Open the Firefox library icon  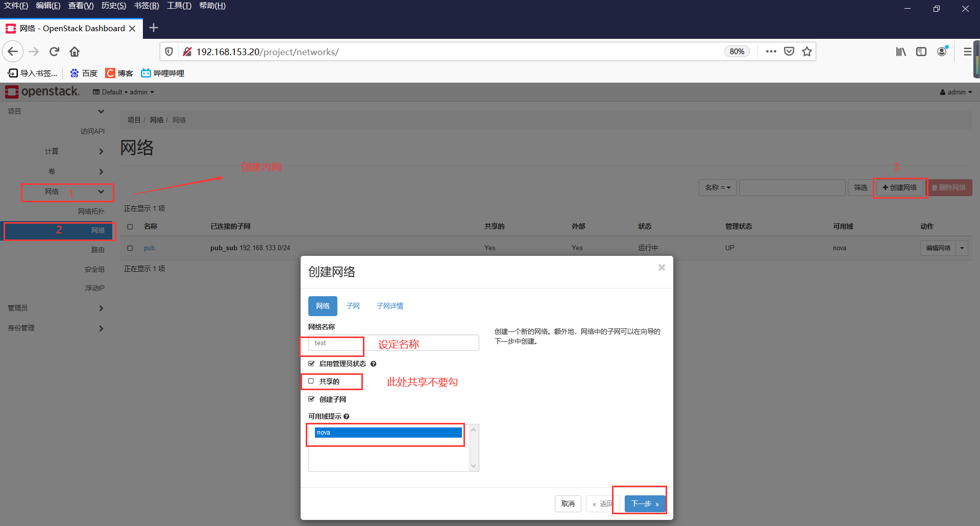tap(900, 51)
